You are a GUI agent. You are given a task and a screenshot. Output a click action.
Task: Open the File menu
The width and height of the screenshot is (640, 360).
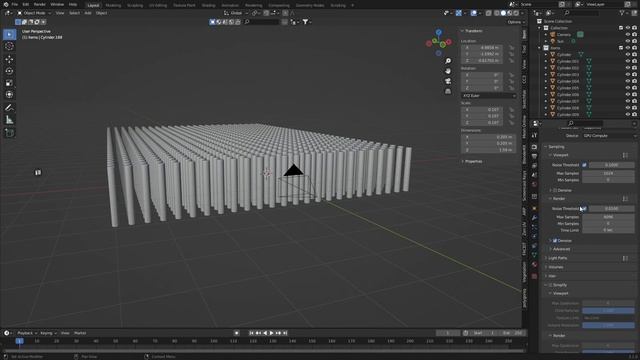15,4
